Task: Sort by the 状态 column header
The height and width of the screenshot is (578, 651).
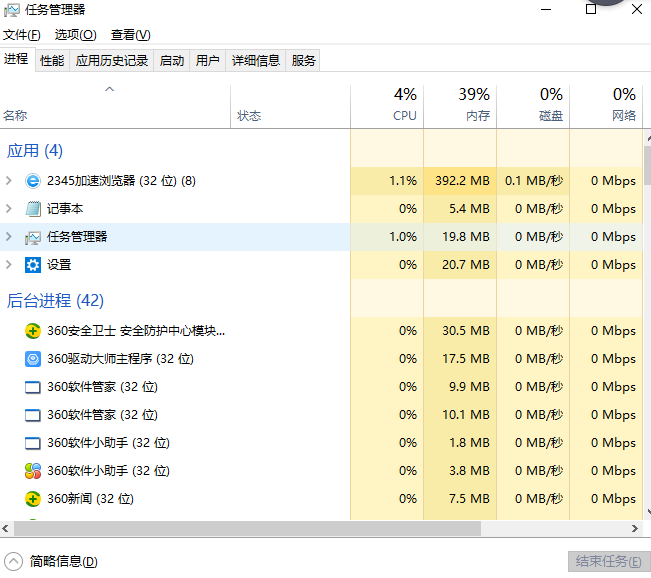Action: (291, 106)
